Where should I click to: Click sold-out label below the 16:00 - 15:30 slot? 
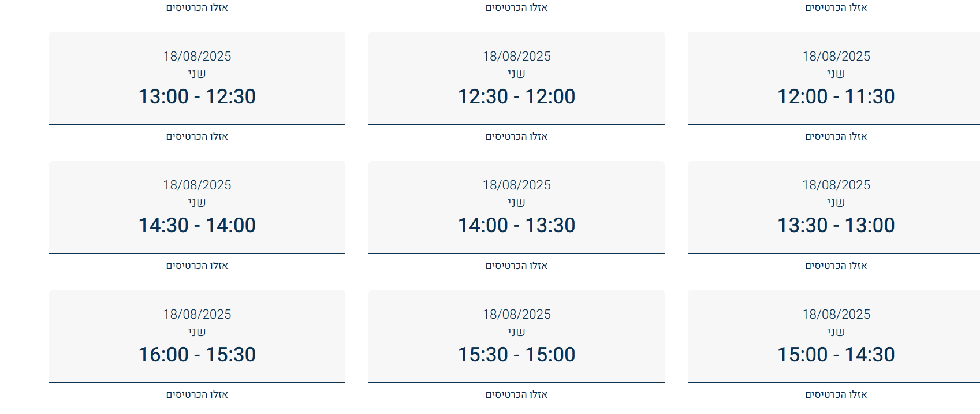tap(197, 395)
